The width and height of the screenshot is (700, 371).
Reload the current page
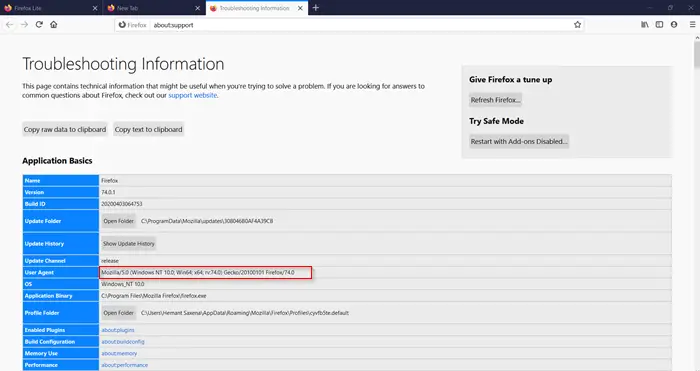[x=39, y=25]
